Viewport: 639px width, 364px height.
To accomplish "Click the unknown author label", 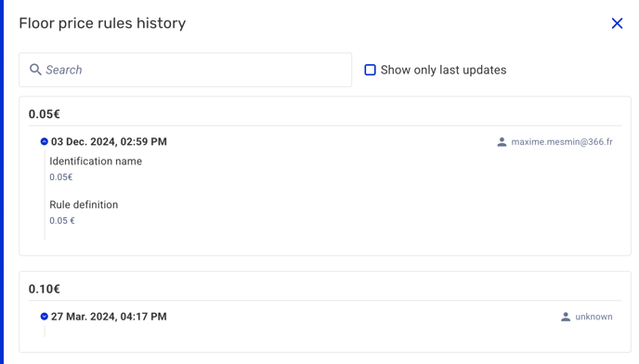I will coord(593,317).
